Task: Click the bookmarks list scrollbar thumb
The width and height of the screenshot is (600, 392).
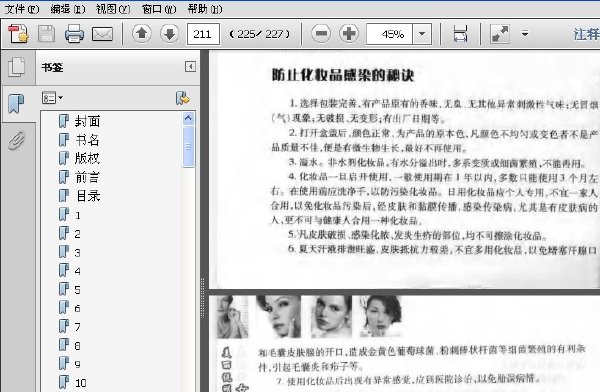Action: pos(188,146)
